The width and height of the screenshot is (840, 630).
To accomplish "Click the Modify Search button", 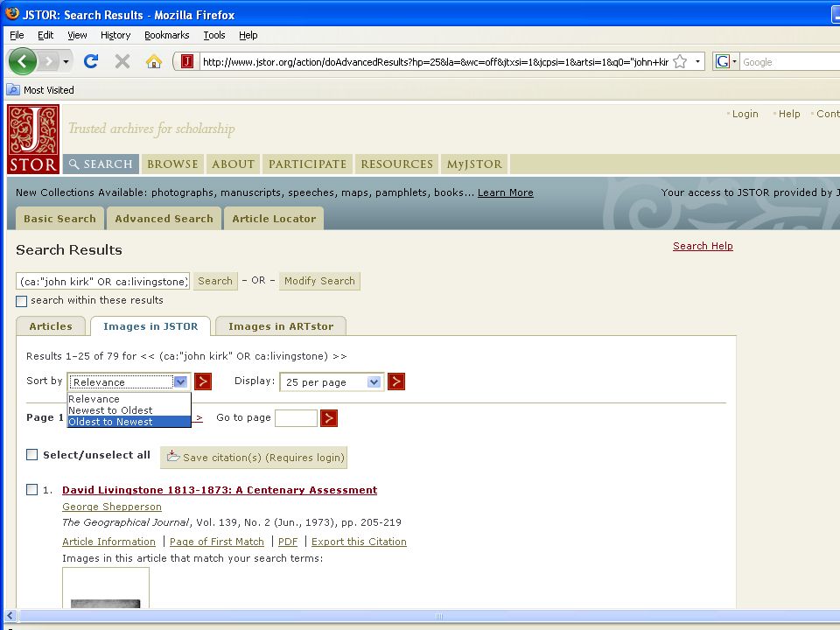I will 319,281.
